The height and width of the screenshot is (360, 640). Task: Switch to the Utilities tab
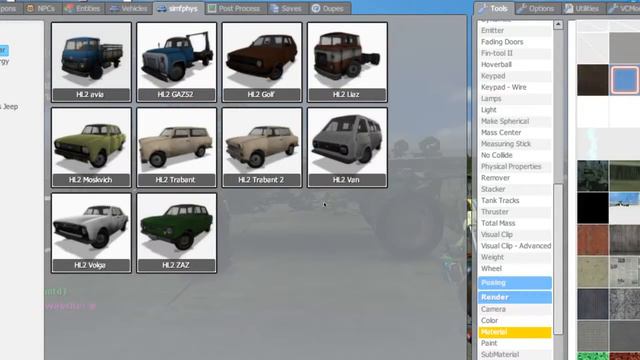point(582,8)
